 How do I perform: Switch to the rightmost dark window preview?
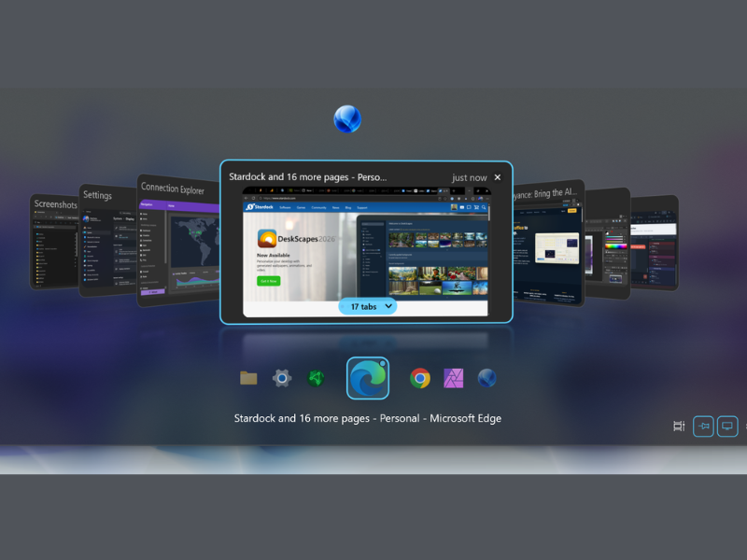click(x=655, y=243)
